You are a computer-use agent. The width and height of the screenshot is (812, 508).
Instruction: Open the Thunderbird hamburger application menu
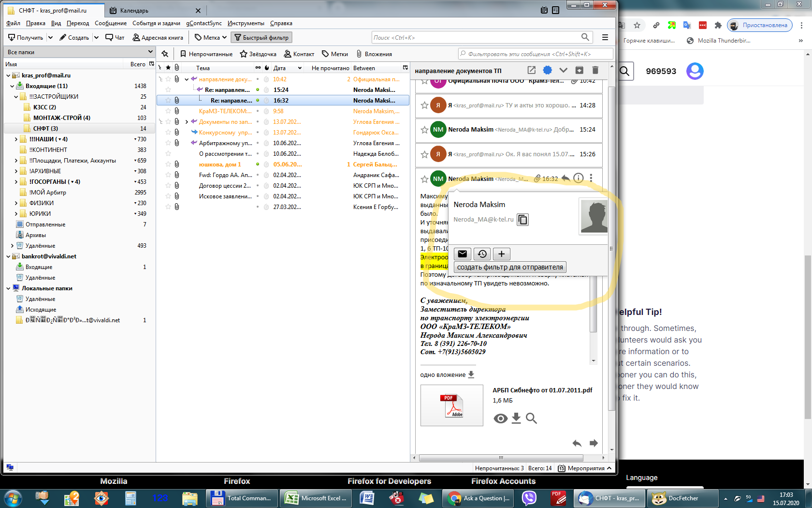pyautogui.click(x=605, y=37)
